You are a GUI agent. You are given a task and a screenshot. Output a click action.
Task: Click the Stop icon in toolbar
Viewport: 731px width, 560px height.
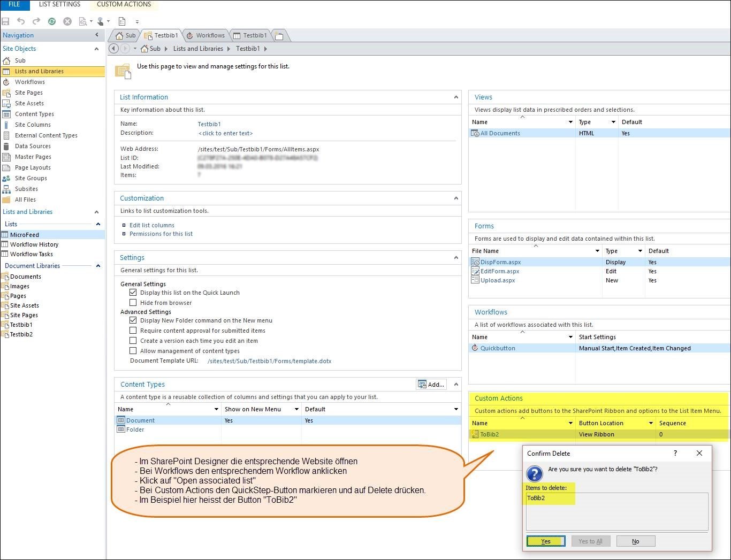(x=67, y=21)
